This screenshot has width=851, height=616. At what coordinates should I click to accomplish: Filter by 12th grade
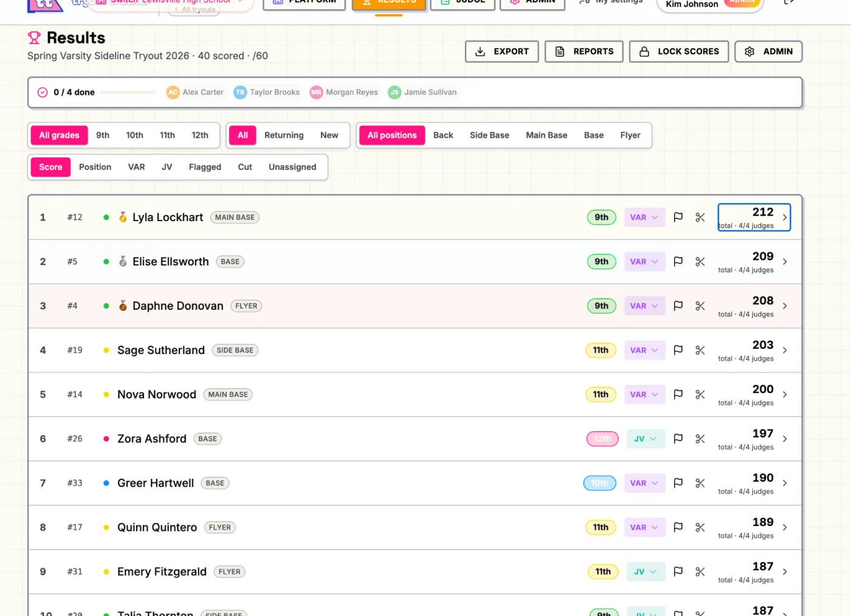tap(200, 135)
